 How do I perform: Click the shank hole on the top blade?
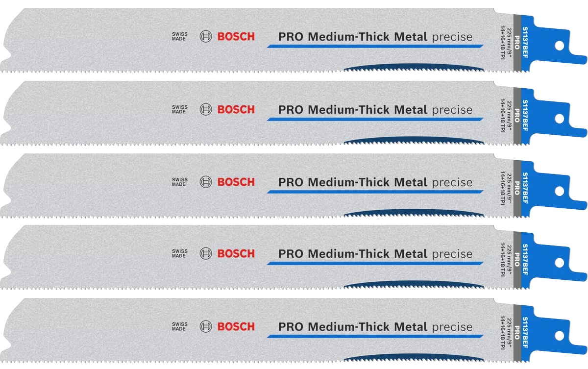point(559,46)
